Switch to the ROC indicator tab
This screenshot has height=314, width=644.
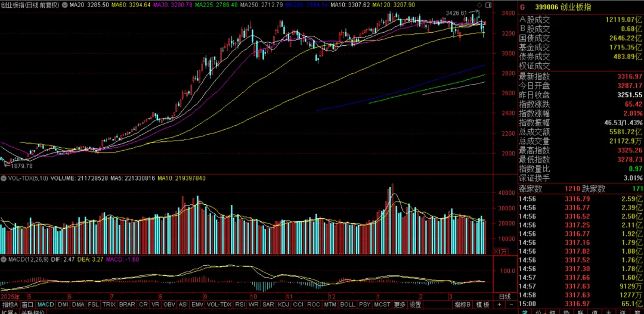click(314, 304)
